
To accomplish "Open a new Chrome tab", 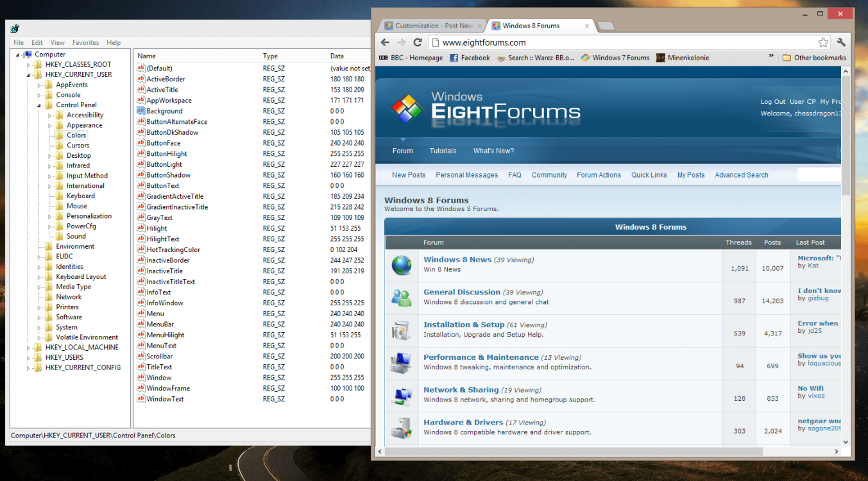I will [606, 26].
